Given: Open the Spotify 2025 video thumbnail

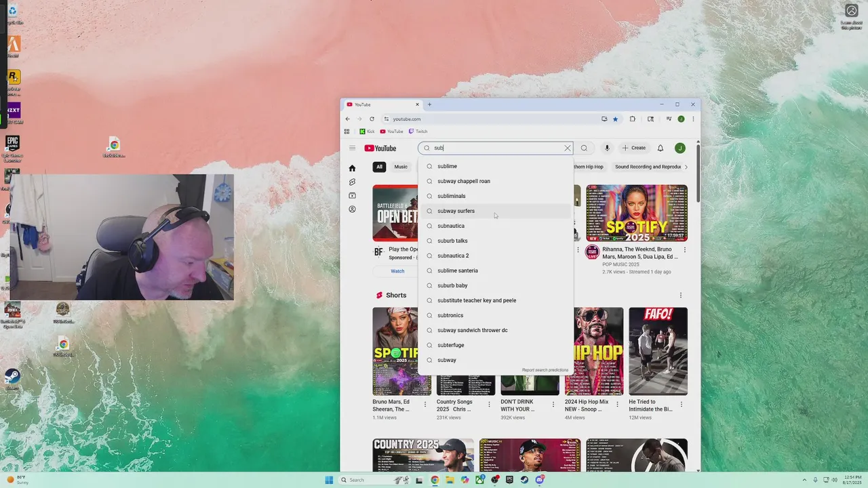Looking at the screenshot, I should [637, 213].
